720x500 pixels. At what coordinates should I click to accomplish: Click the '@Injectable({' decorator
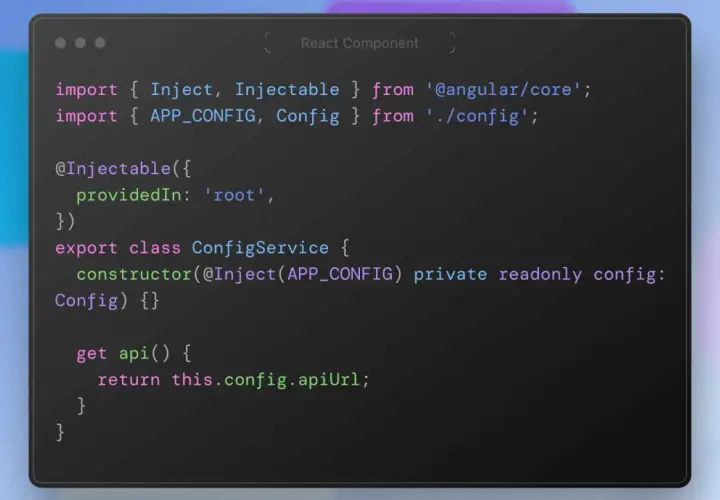point(123,169)
